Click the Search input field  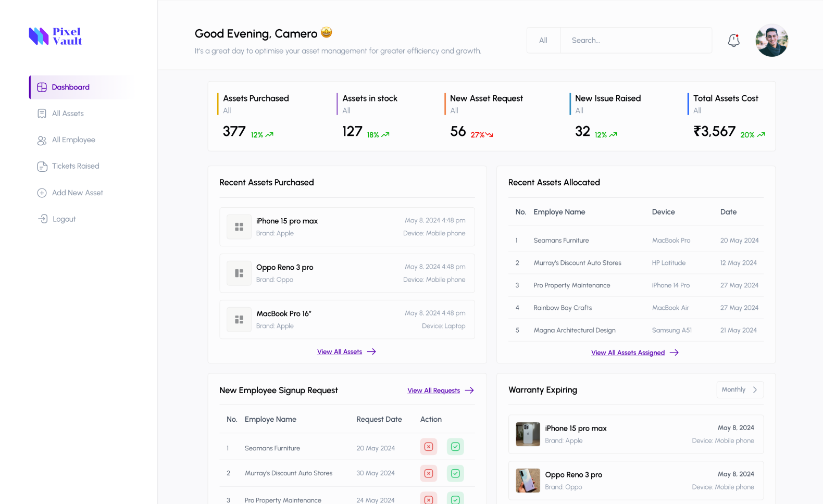(x=635, y=40)
